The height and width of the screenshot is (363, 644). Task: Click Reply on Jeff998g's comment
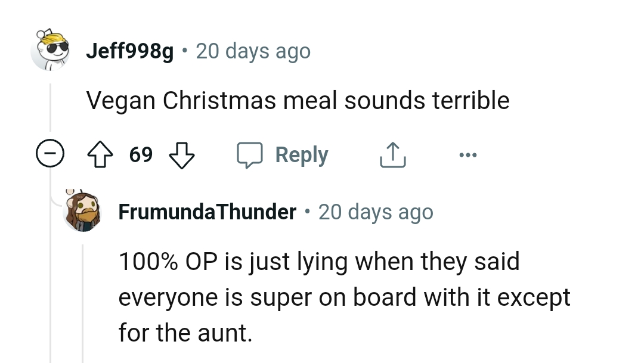[x=301, y=154]
